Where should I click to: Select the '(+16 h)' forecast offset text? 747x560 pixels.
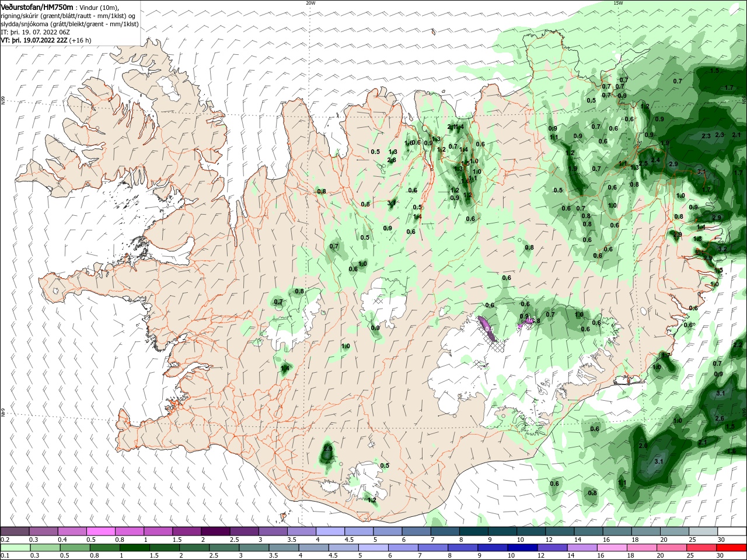coord(81,40)
